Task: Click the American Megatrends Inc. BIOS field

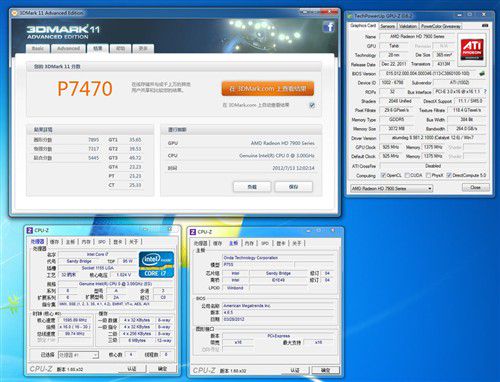Action: [278, 306]
